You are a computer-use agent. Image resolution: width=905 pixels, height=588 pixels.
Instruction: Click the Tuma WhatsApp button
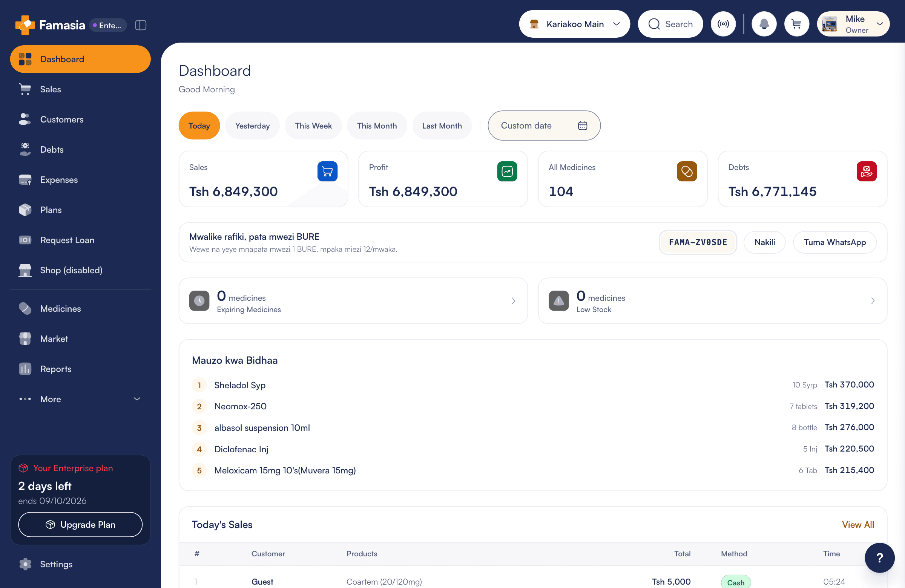(834, 242)
